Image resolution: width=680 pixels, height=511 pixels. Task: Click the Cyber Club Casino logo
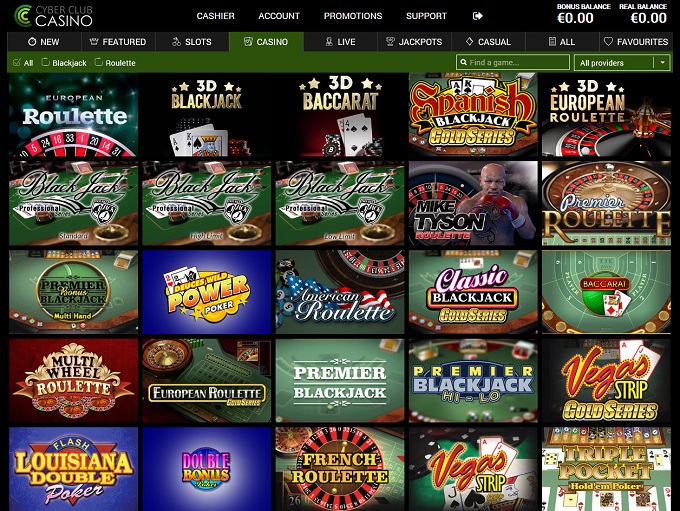click(x=53, y=16)
